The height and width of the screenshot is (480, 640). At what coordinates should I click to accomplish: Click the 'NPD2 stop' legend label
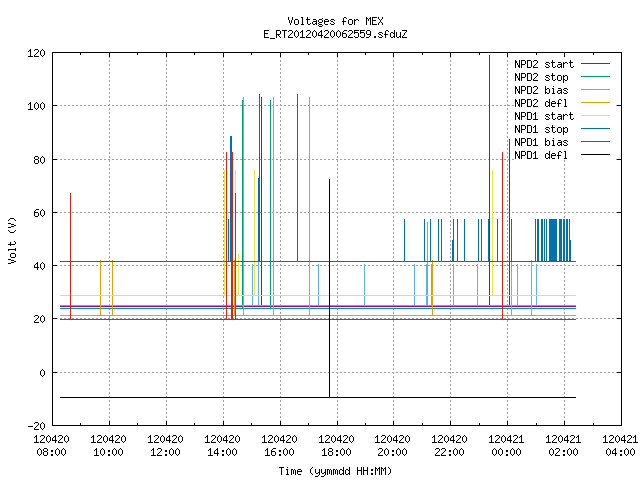coord(541,77)
